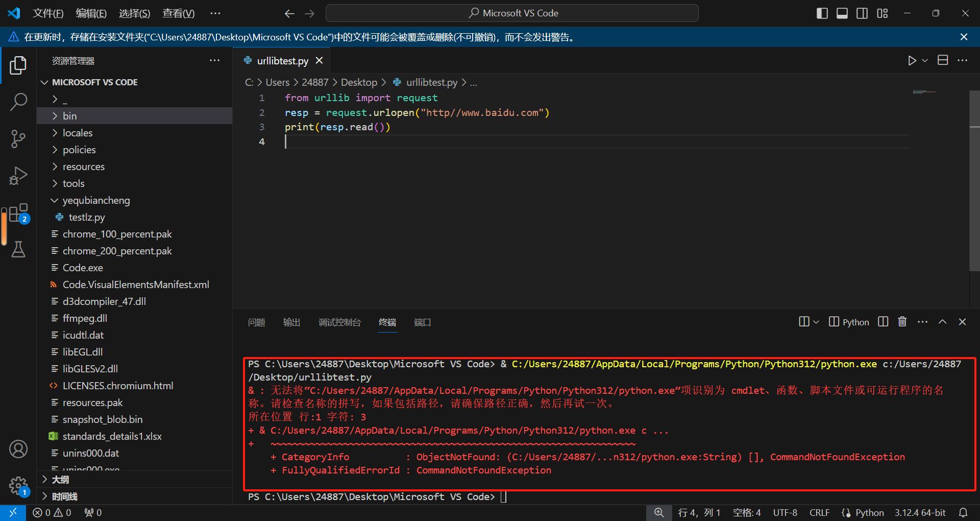This screenshot has width=980, height=521.
Task: Customize layout icon in title bar
Action: pos(883,13)
